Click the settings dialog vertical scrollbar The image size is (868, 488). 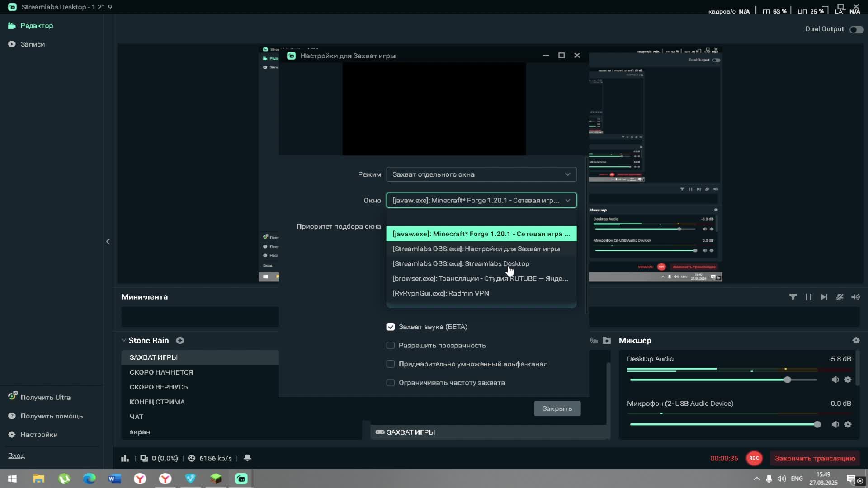click(x=587, y=235)
